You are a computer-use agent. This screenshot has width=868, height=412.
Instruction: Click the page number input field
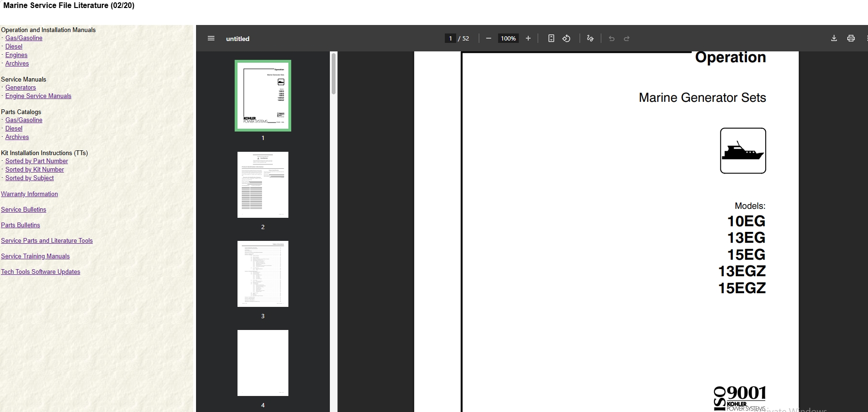tap(450, 39)
